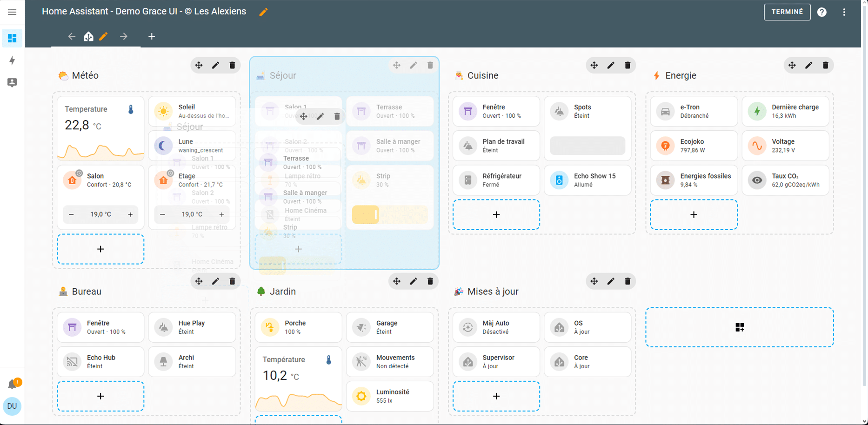Image resolution: width=868 pixels, height=425 pixels.
Task: Edit the dashboard title with the pencil icon
Action: click(263, 12)
